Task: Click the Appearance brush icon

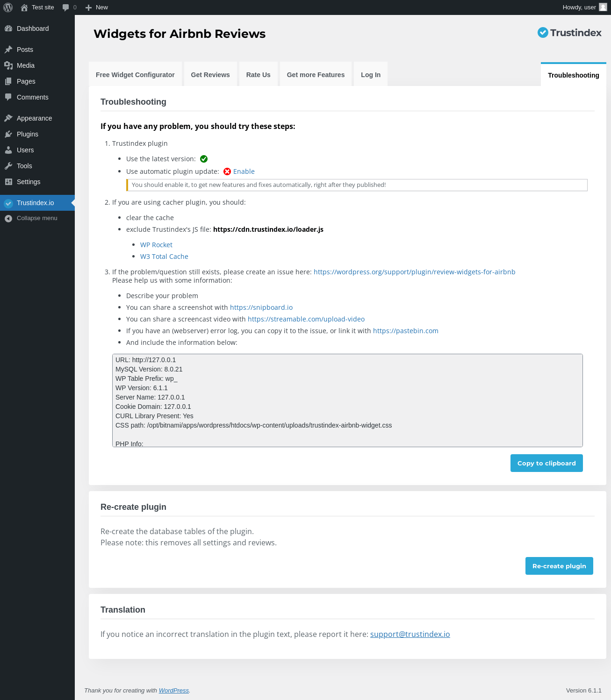Action: pyautogui.click(x=8, y=118)
